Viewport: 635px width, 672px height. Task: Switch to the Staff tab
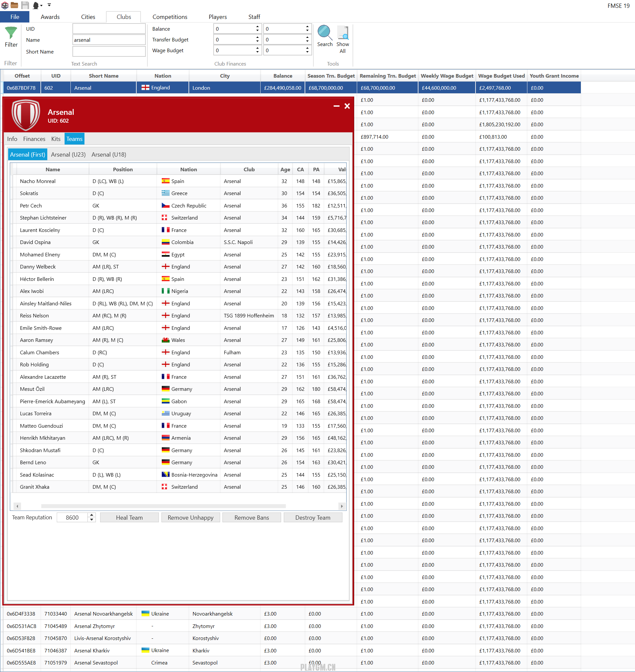(254, 17)
